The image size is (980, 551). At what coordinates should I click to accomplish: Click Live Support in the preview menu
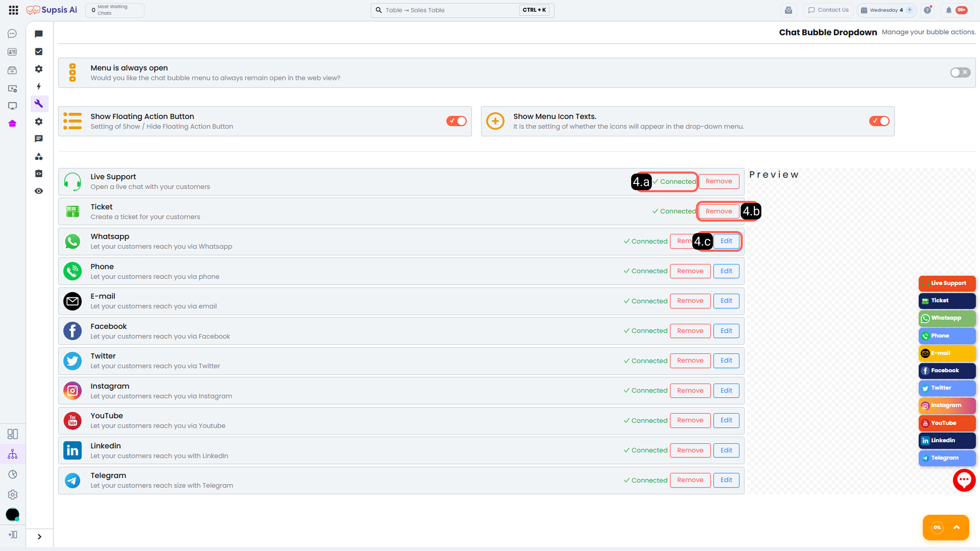947,283
